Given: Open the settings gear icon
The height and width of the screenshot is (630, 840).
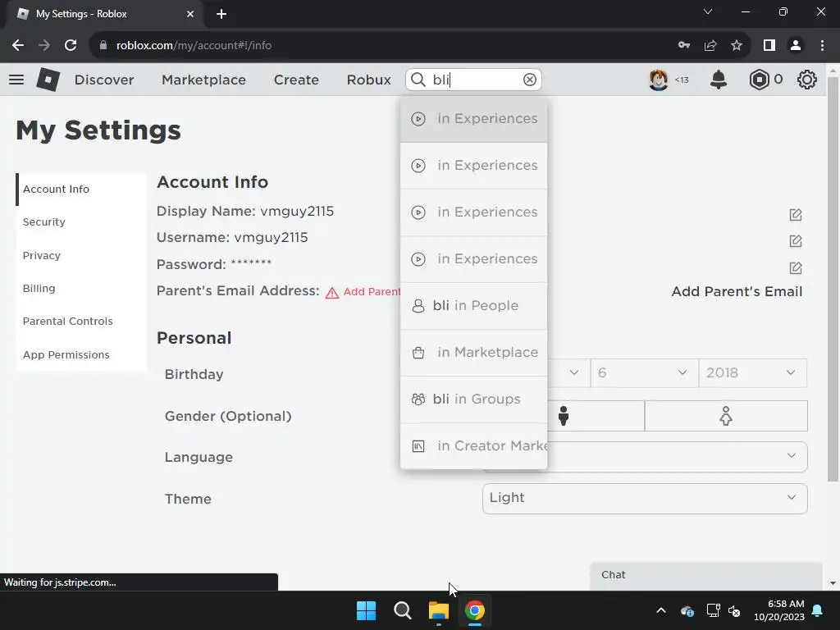Looking at the screenshot, I should [807, 80].
